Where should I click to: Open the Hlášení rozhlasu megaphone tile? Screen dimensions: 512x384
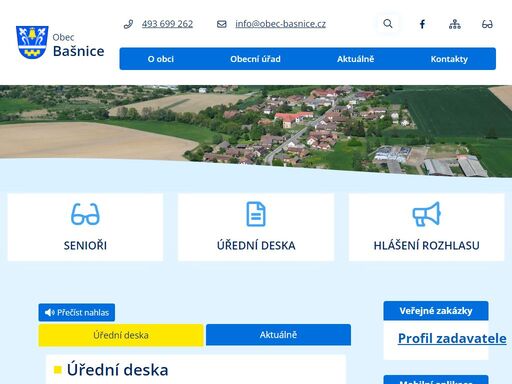[426, 227]
